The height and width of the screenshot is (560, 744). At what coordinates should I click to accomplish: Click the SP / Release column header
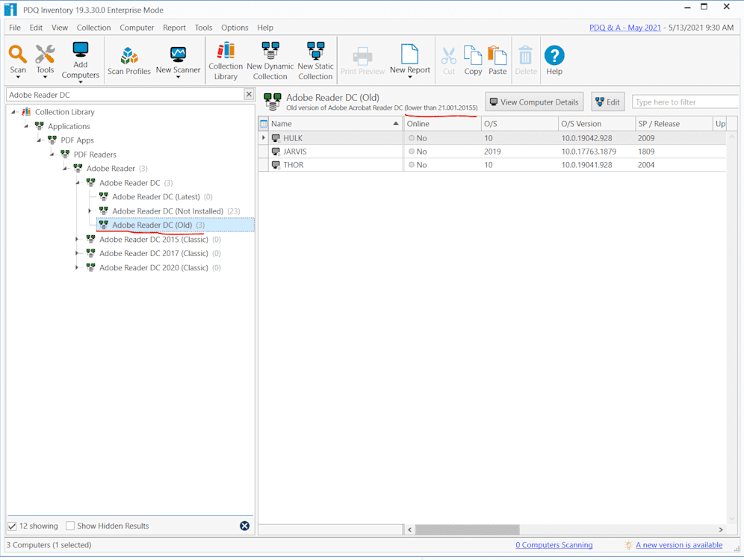pyautogui.click(x=673, y=124)
